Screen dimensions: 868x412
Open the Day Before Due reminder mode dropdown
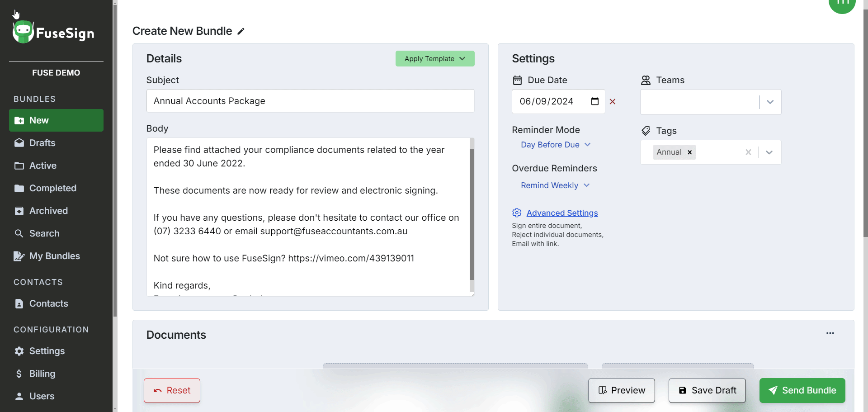(x=555, y=145)
